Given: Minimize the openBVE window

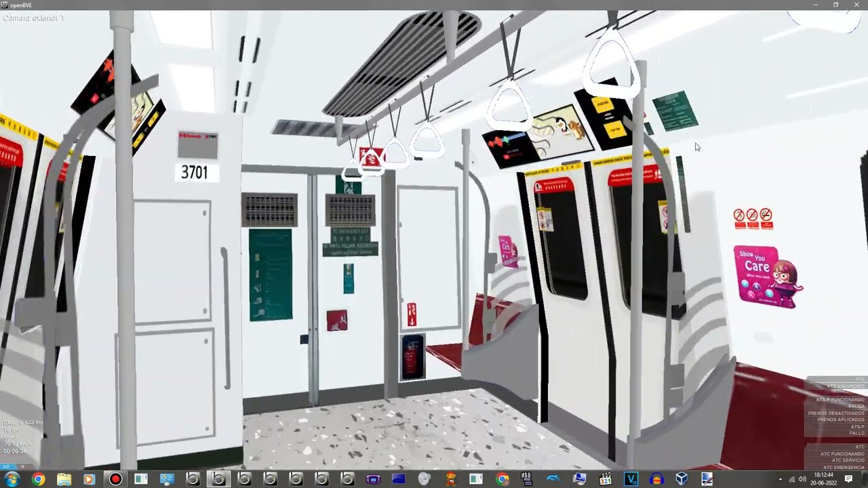Looking at the screenshot, I should pos(816,5).
